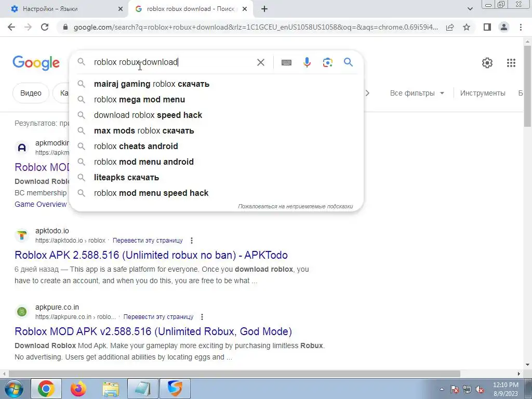This screenshot has height=399, width=532.
Task: Translate the apktodo.io page
Action: pos(148,241)
